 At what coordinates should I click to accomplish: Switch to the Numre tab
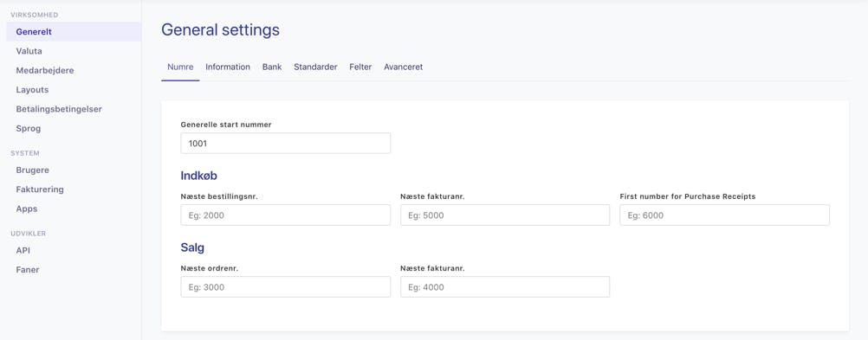pyautogui.click(x=180, y=67)
